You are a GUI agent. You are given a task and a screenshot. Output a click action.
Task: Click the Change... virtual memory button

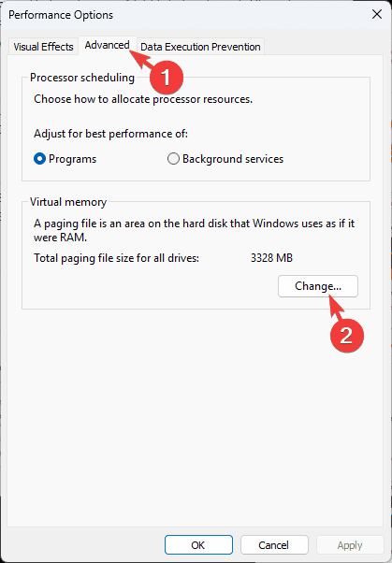pos(318,286)
